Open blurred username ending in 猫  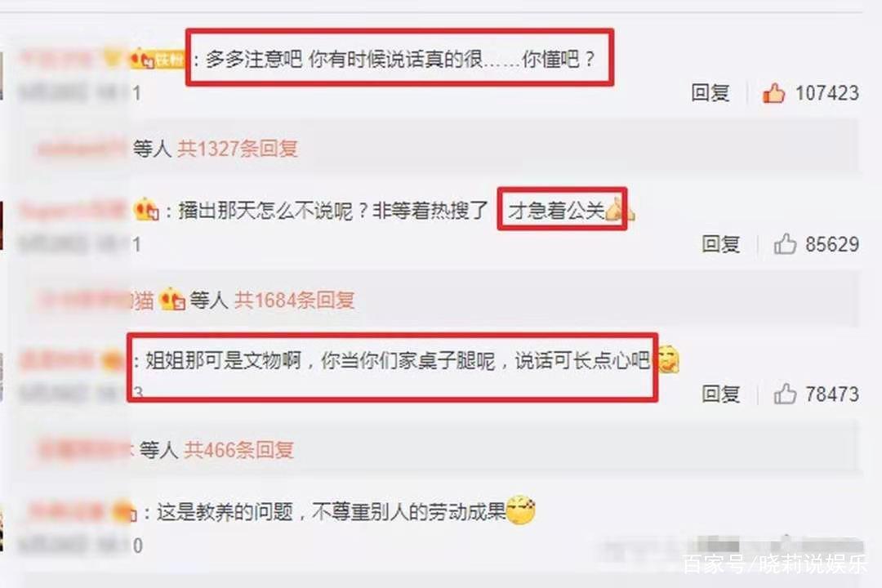point(96,300)
